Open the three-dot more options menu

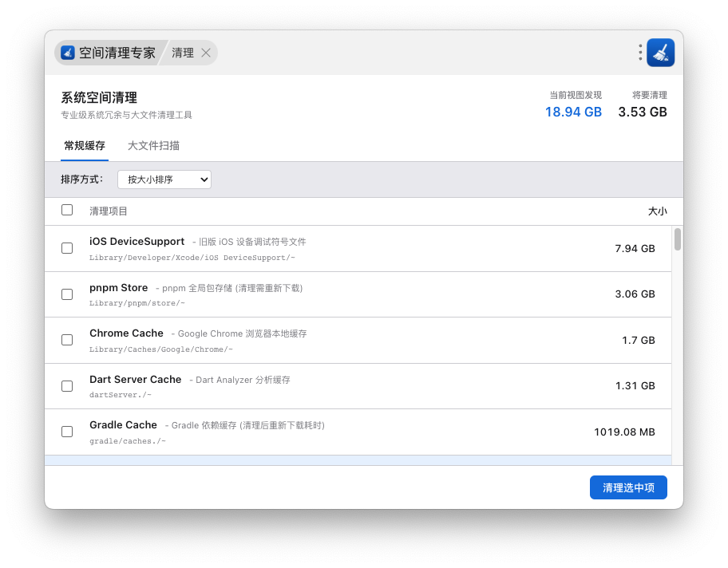tap(640, 53)
